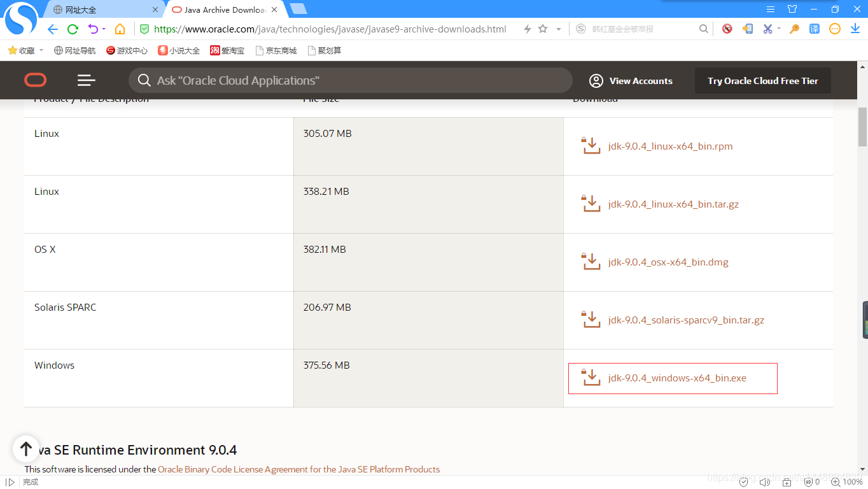Open the 聚划算 bookmark

(x=324, y=50)
